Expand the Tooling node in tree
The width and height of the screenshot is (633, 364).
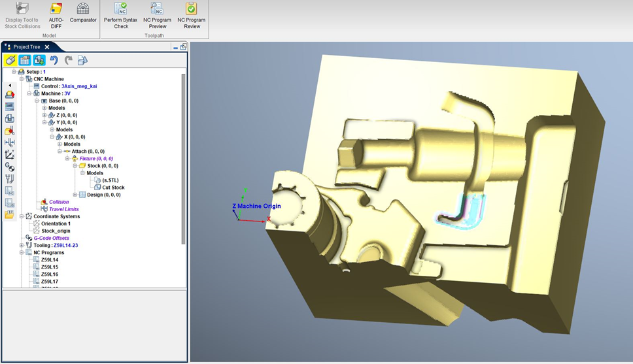pyautogui.click(x=22, y=245)
